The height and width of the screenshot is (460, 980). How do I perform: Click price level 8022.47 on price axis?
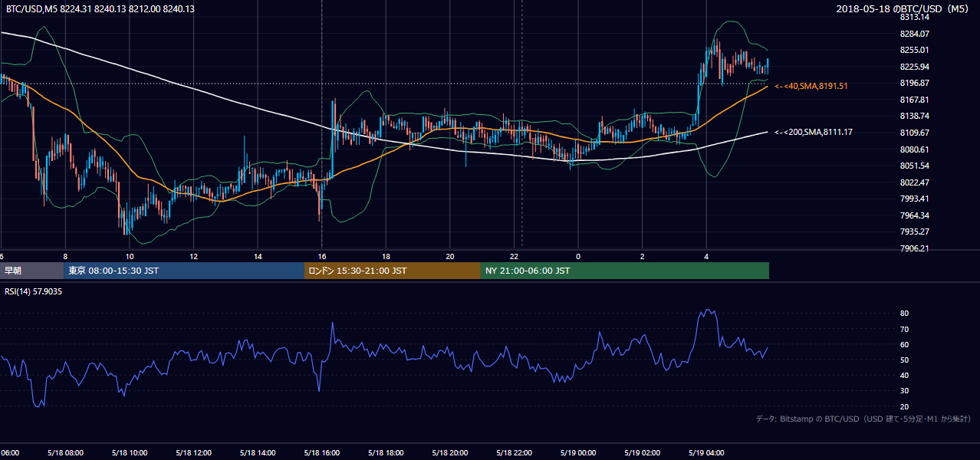(x=914, y=182)
